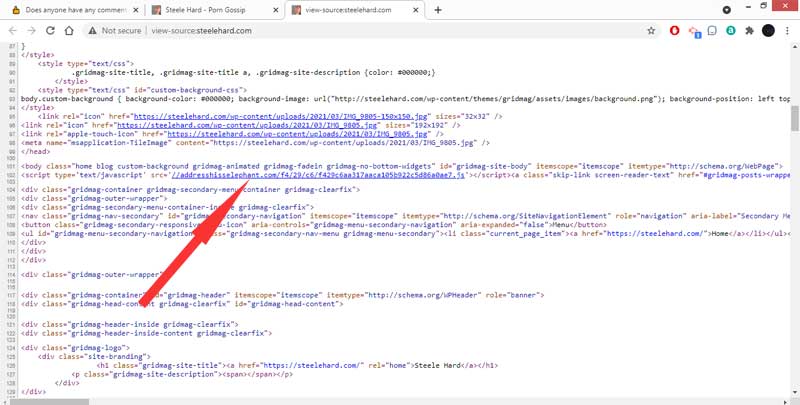Close the 'Does anyone have any comment' tab
This screenshot has width=800, height=405.
click(136, 10)
